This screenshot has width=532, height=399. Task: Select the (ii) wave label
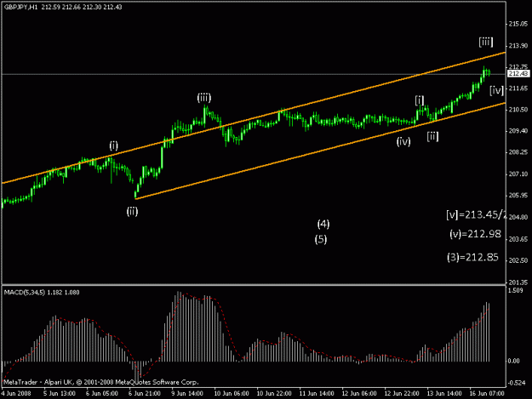click(x=132, y=212)
